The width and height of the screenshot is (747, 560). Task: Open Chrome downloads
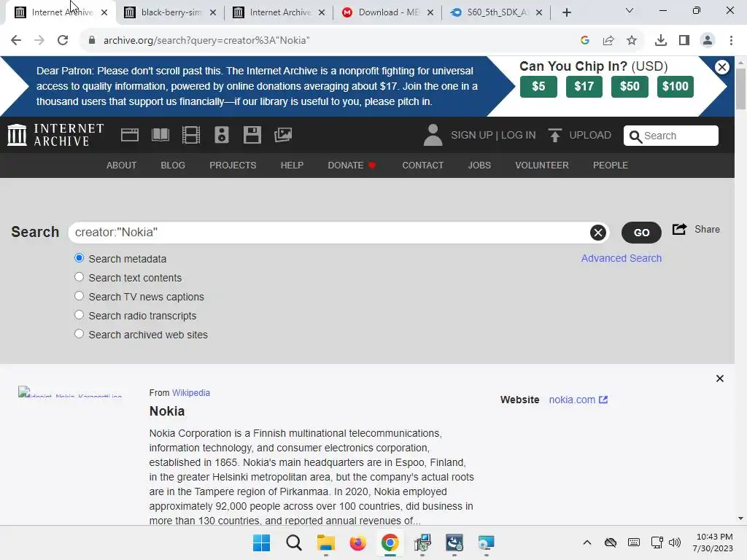(x=661, y=41)
